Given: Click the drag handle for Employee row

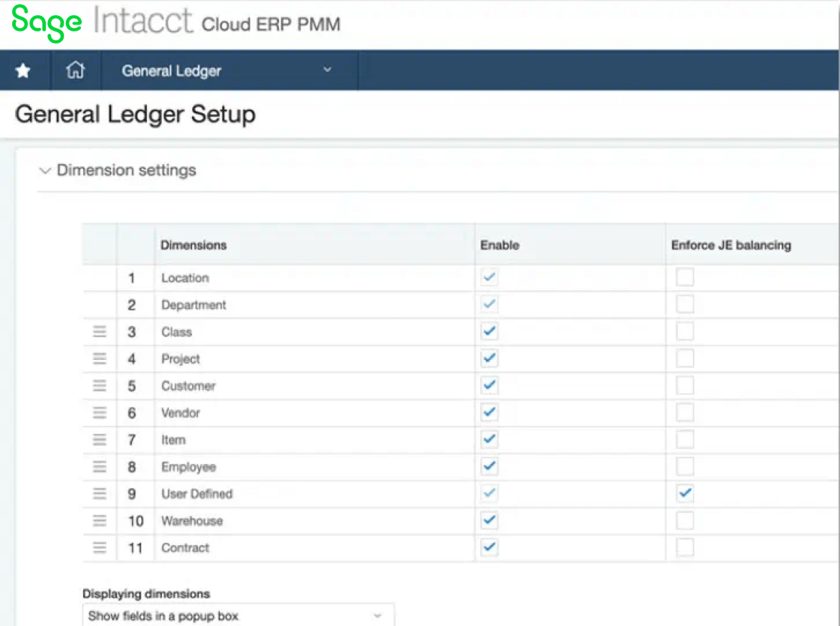Looking at the screenshot, I should [100, 467].
